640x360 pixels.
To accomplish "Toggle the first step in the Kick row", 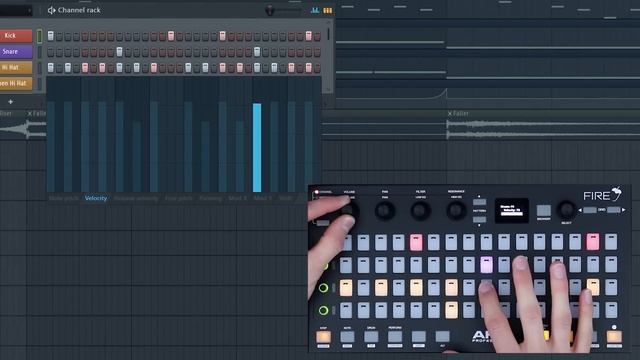I will click(51, 36).
